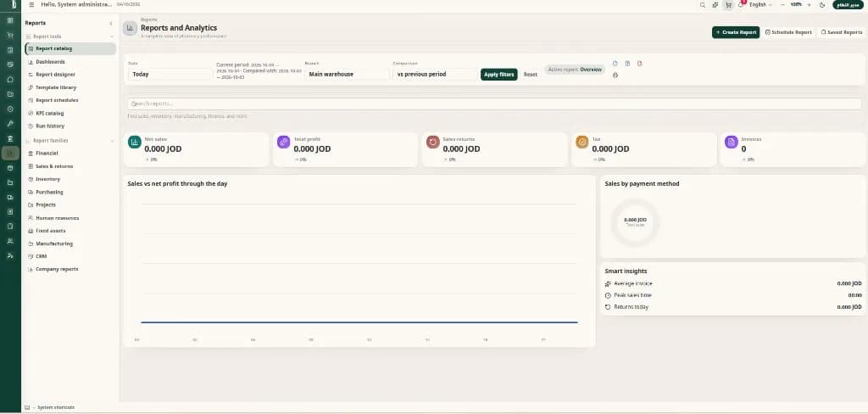
Task: Click the orange Tax card icon
Action: tap(581, 142)
